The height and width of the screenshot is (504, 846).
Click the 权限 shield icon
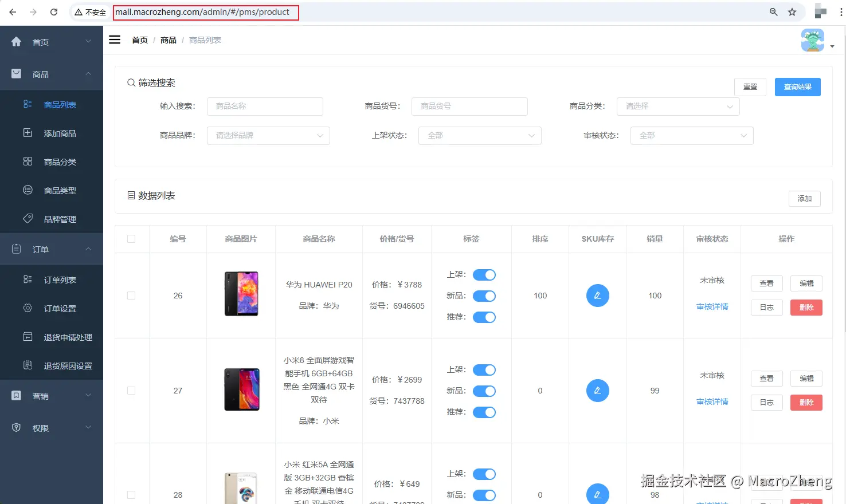(x=16, y=428)
